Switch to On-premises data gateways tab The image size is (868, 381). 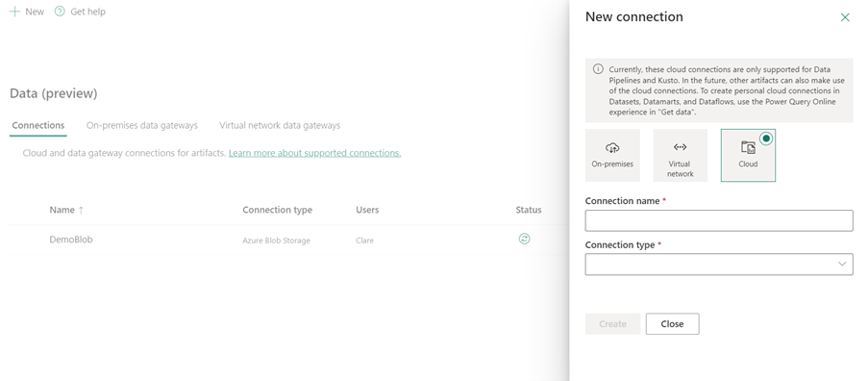(141, 126)
